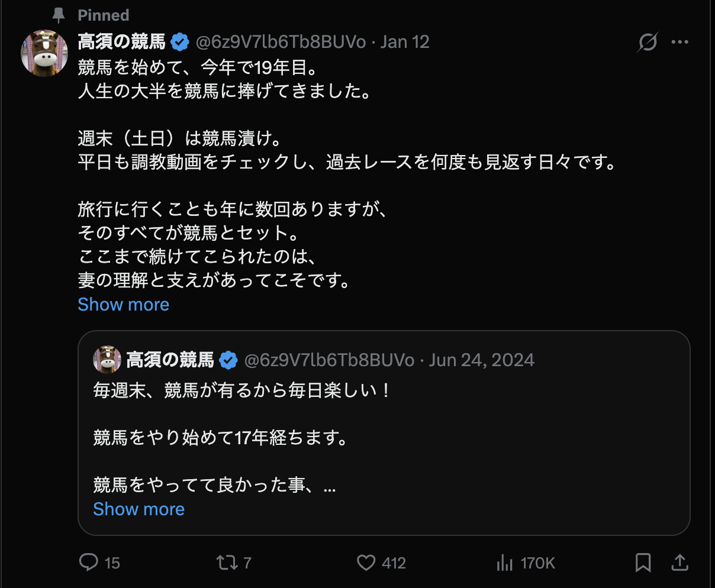Click the quoted post's 高須の競馬 name

(x=170, y=360)
